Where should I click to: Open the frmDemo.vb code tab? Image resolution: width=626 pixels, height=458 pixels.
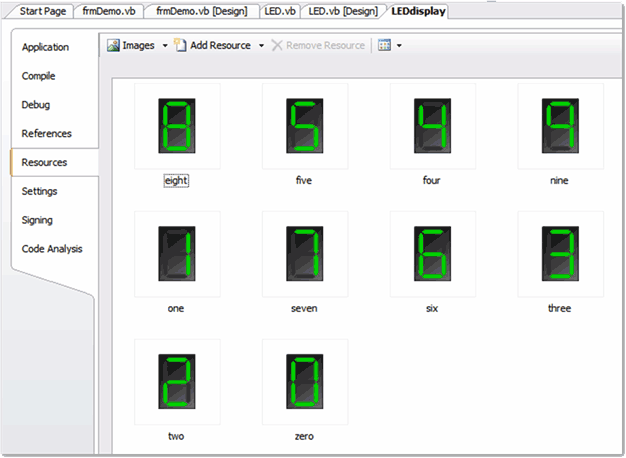point(109,11)
